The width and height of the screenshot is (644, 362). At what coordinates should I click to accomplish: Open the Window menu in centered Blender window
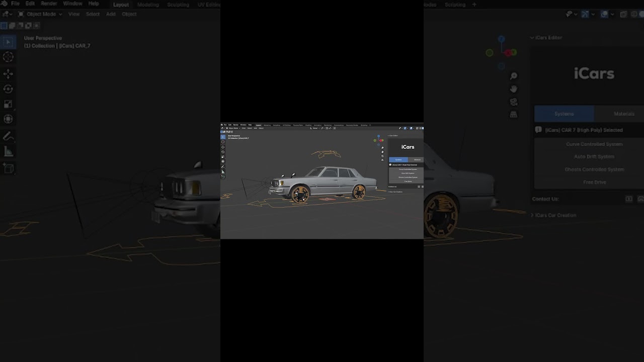coord(244,125)
